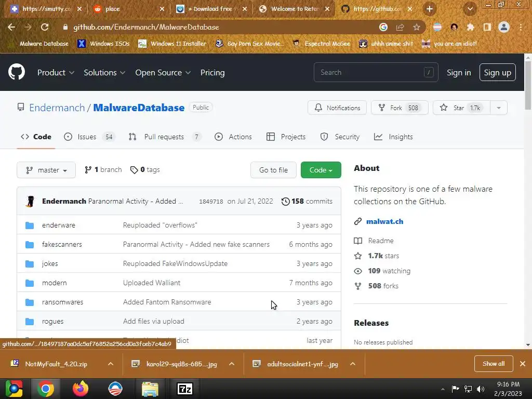Image resolution: width=532 pixels, height=399 pixels.
Task: Expand adultsocialnet1 jpg download options
Action: (x=353, y=364)
